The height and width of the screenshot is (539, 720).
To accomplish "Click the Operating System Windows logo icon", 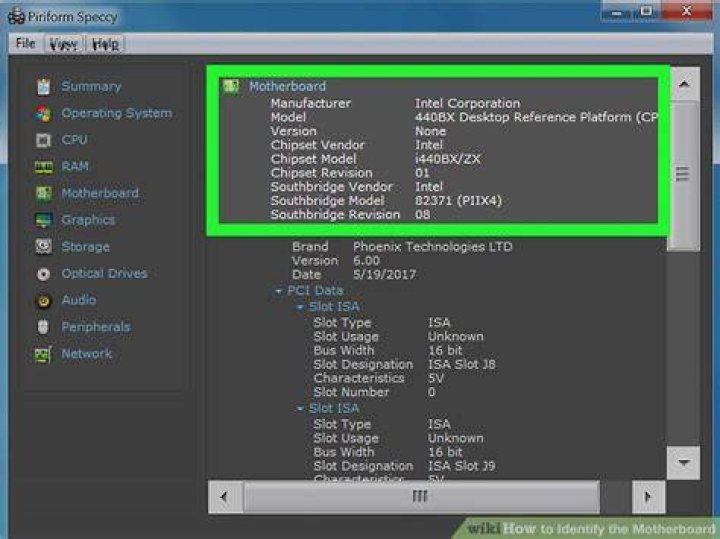I will pos(44,113).
